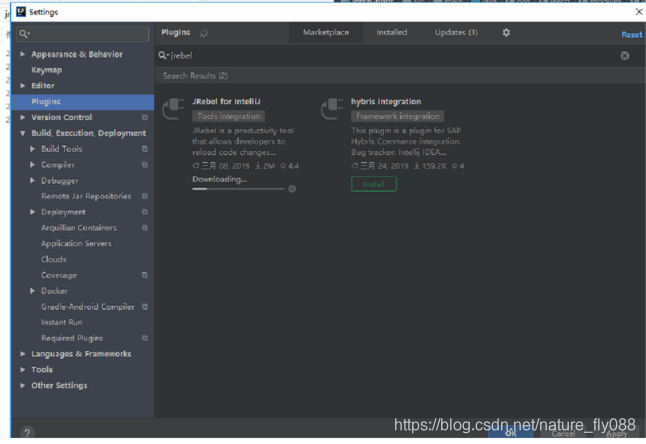This screenshot has width=646, height=444.
Task: Click the Reset link
Action: [632, 35]
